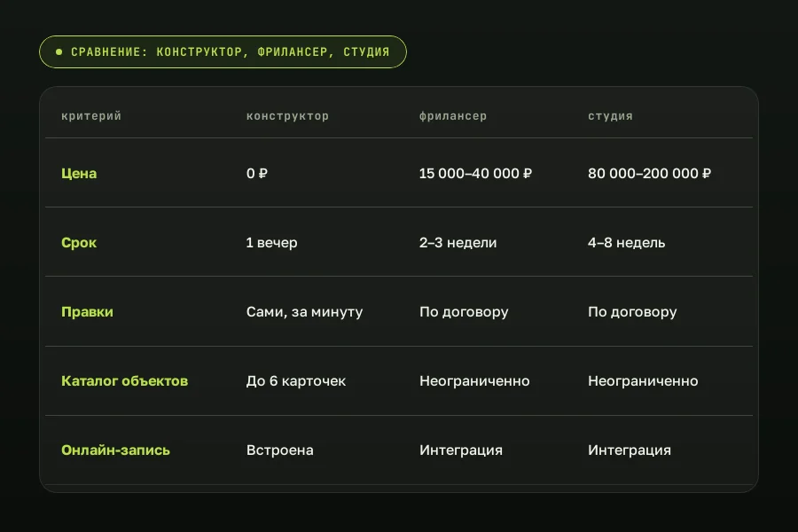Click the '15 000–40 000 ₽' cell
The height and width of the screenshot is (532, 798).
tap(476, 174)
